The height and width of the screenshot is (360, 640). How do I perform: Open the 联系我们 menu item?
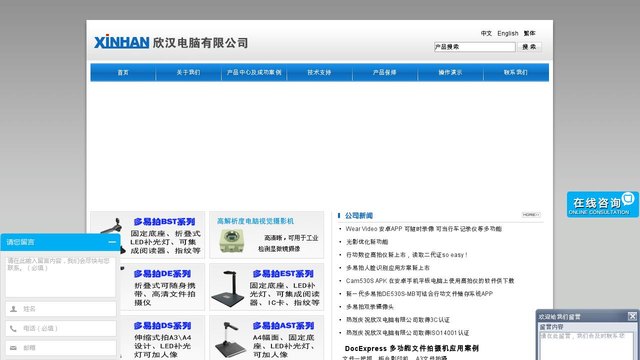(516, 72)
